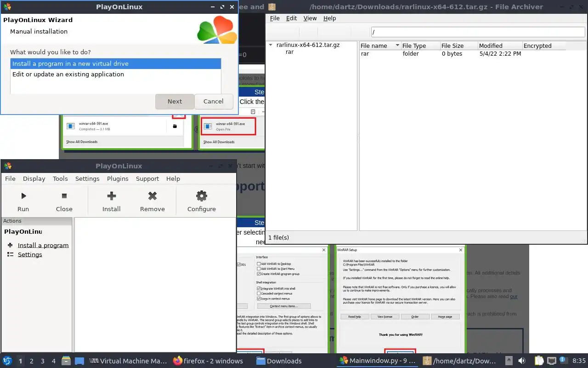Click the PlayOnLinux Wizard title bar clover icon

pos(7,7)
